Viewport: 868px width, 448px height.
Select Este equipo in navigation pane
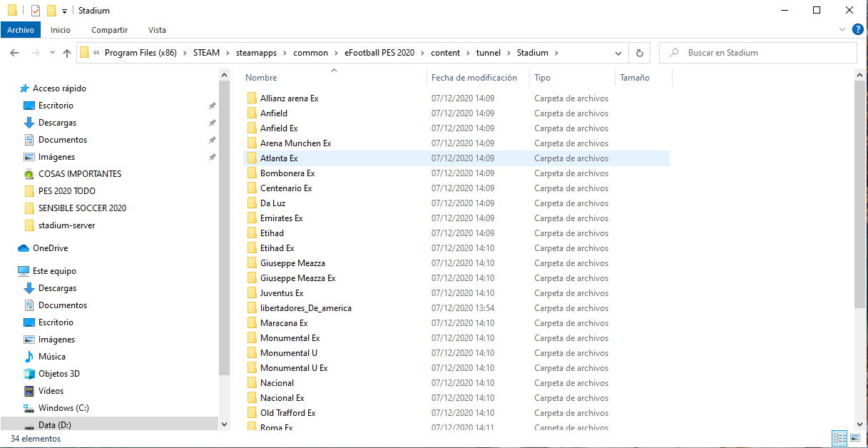(x=54, y=271)
